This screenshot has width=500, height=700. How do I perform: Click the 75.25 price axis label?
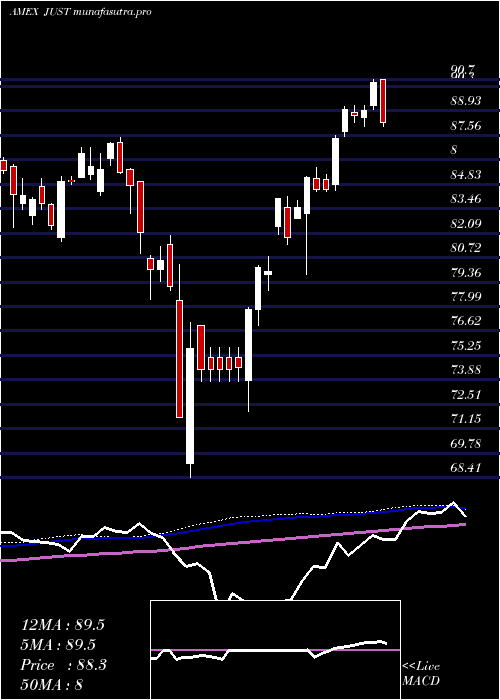coord(466,346)
